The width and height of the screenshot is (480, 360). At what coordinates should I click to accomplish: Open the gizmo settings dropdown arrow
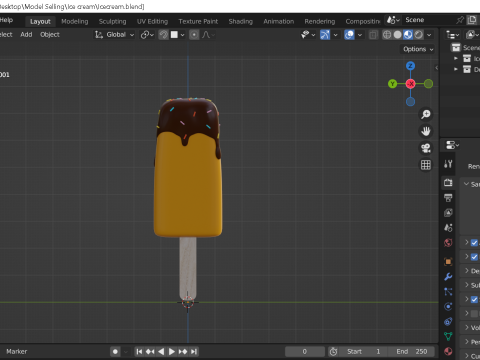[336, 35]
